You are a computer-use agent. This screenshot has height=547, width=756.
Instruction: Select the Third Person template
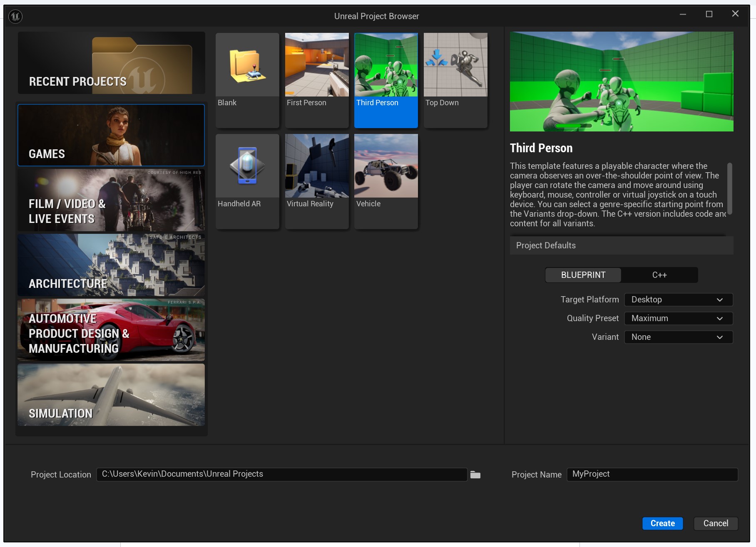[386, 80]
